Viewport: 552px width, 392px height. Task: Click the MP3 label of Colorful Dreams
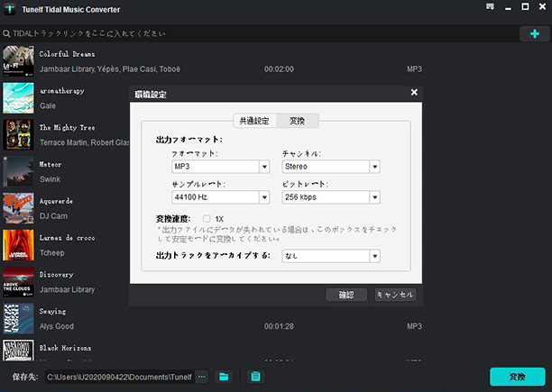(414, 69)
